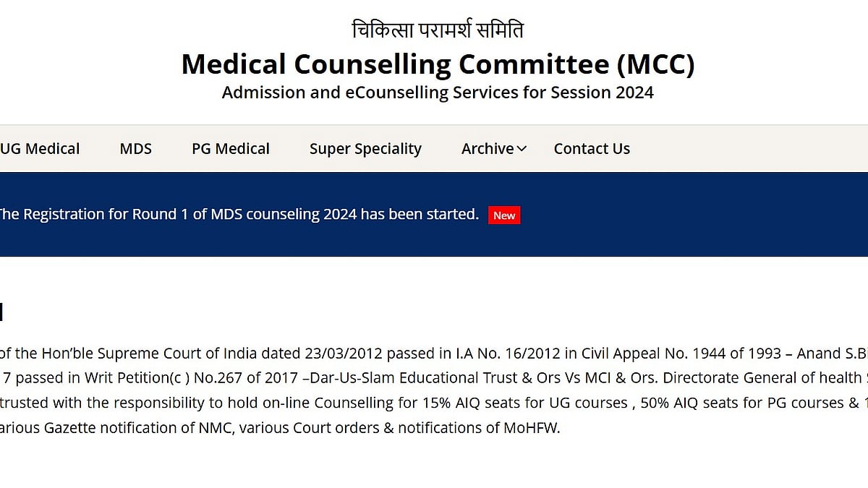The width and height of the screenshot is (868, 488).
Task: Click the Admission and eCounselling Services subtitle
Action: 438,93
